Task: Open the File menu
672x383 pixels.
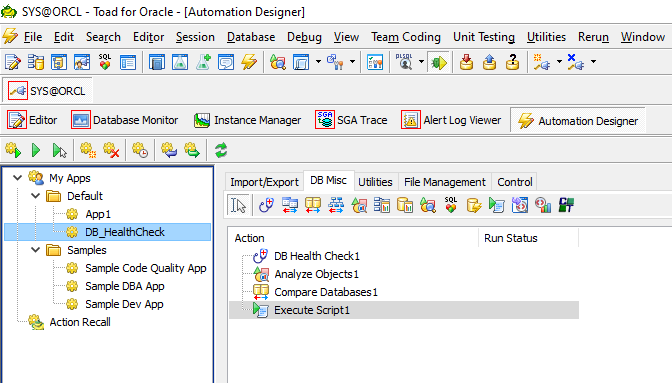Action: coord(33,37)
